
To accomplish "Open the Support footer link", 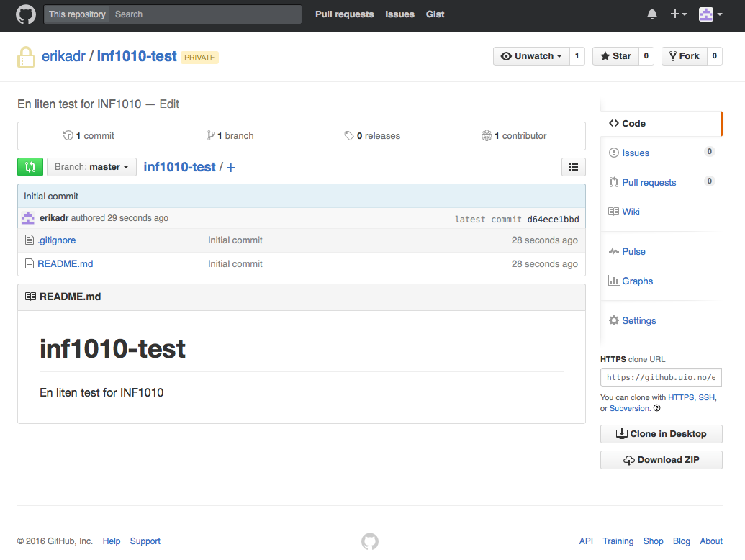I will (x=145, y=541).
